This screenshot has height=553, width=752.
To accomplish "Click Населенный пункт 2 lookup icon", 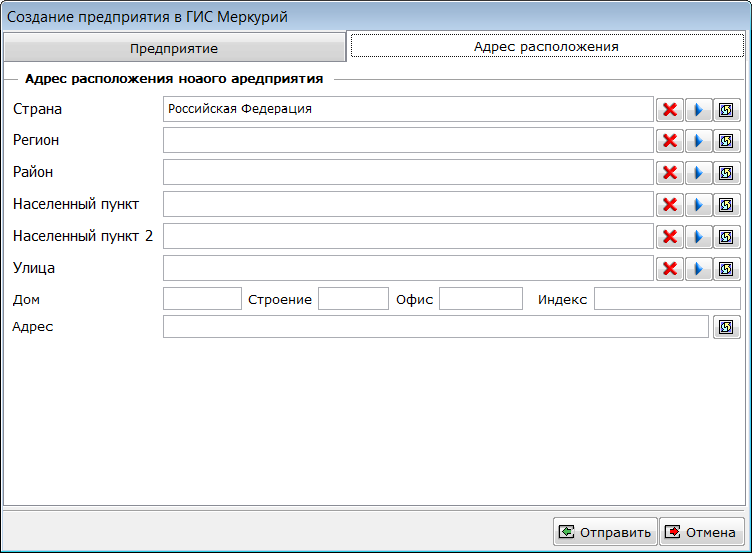I will click(x=727, y=236).
